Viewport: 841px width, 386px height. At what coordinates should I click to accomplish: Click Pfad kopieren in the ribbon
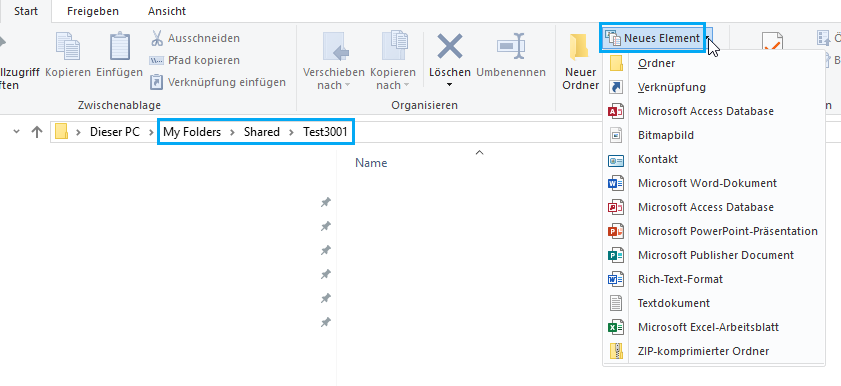[195, 60]
